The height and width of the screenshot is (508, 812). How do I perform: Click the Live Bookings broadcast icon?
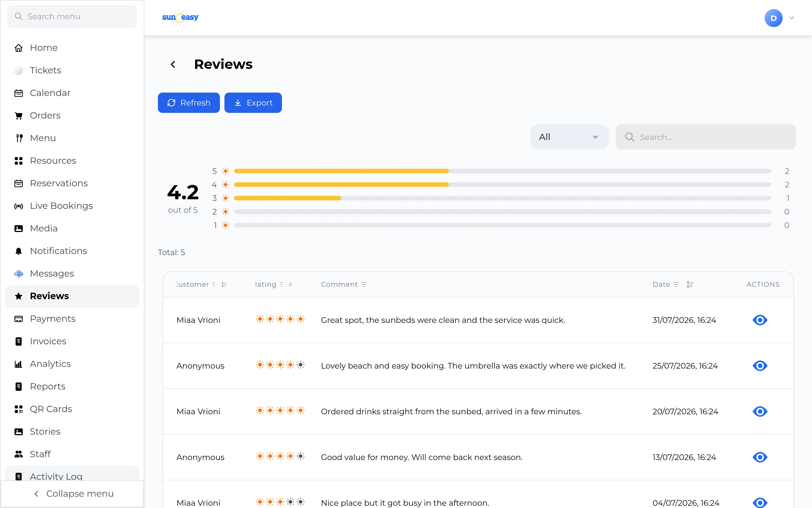(x=19, y=206)
